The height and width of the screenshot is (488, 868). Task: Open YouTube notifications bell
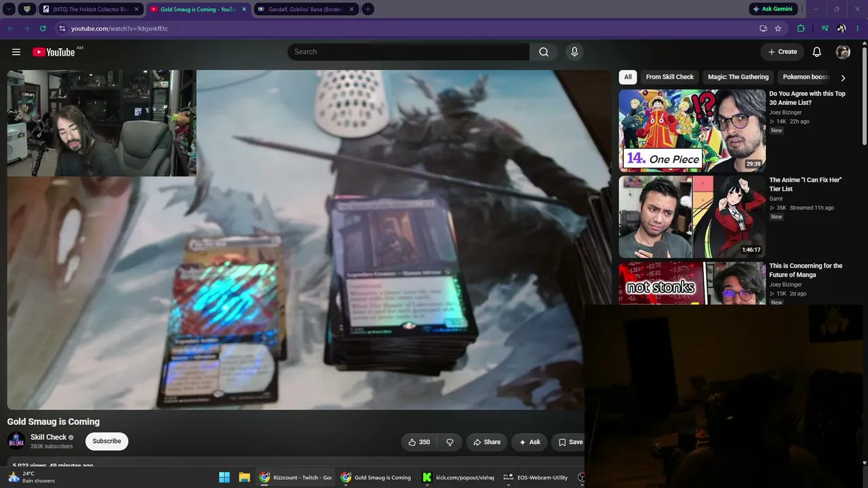pyautogui.click(x=817, y=52)
